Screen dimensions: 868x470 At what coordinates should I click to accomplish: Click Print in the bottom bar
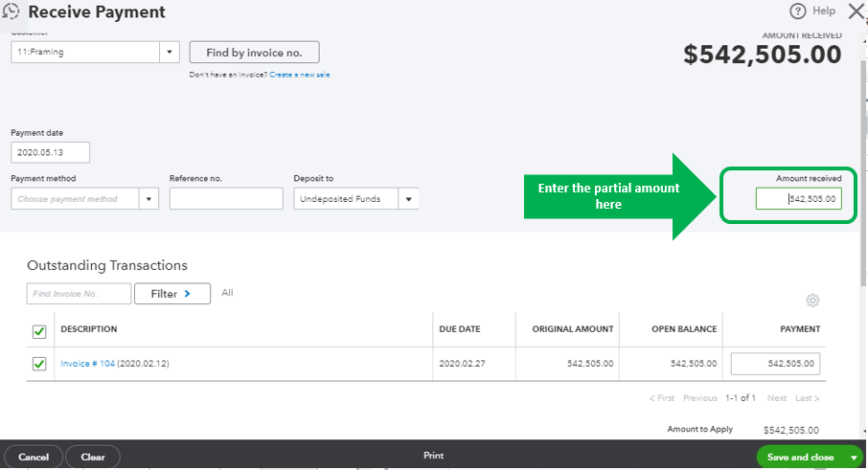pyautogui.click(x=433, y=457)
